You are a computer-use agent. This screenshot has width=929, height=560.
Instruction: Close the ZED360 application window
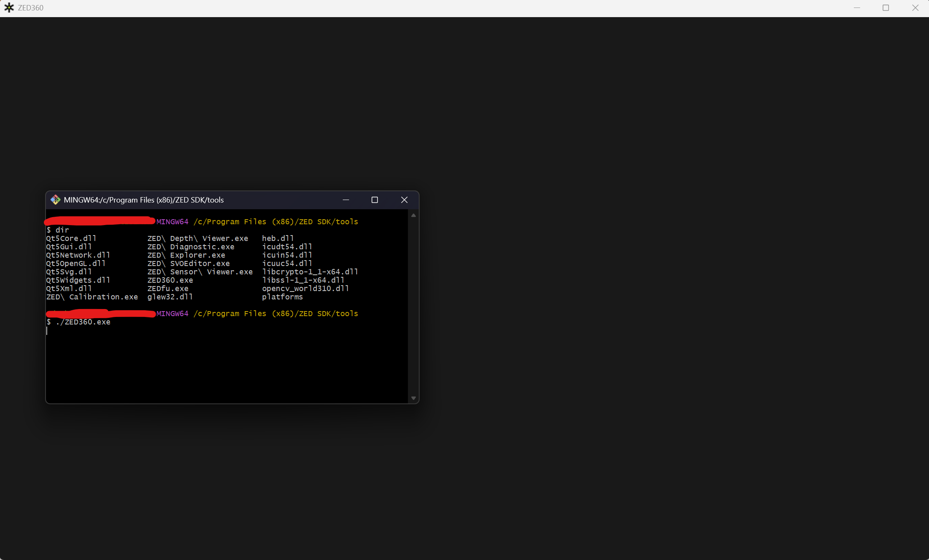click(x=915, y=8)
